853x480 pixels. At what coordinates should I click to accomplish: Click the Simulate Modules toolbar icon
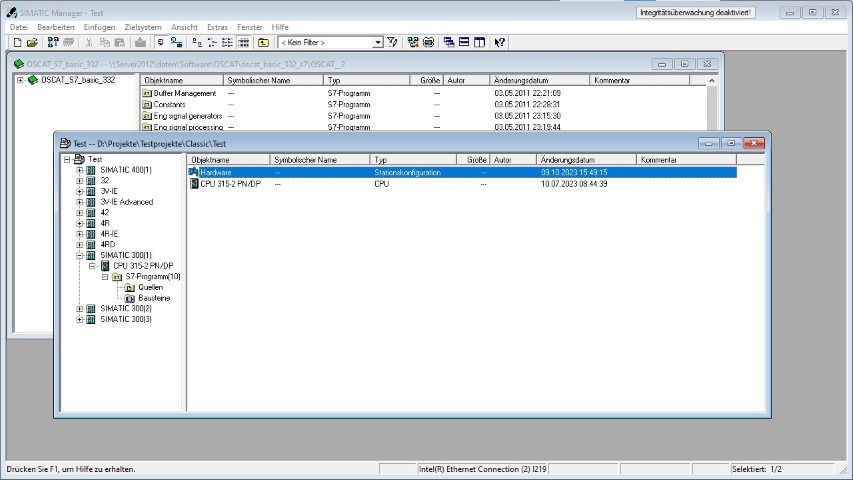point(429,42)
